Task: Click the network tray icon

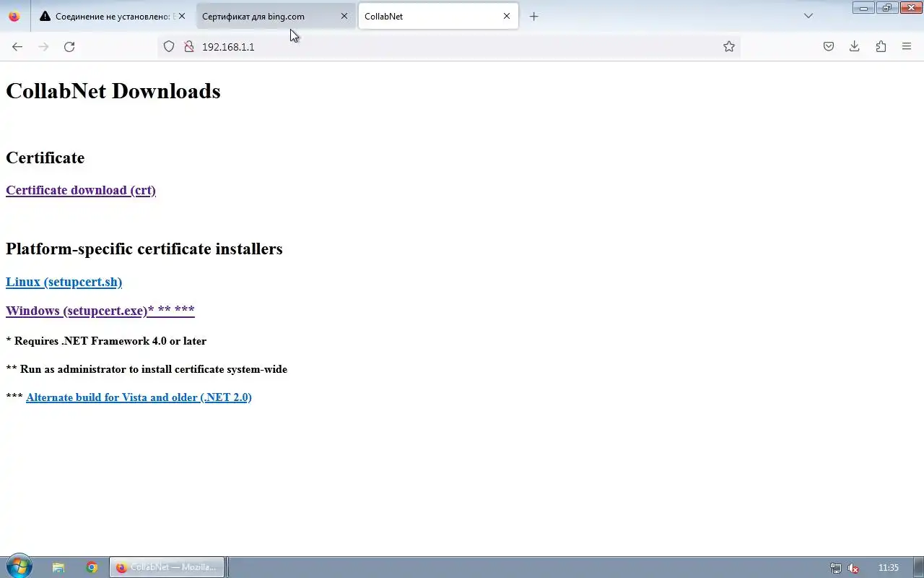Action: pos(836,568)
